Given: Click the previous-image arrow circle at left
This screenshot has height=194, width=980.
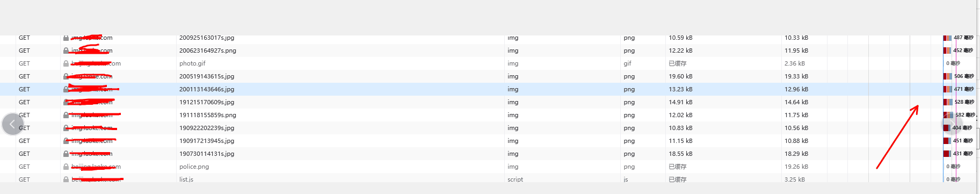Looking at the screenshot, I should (12, 124).
